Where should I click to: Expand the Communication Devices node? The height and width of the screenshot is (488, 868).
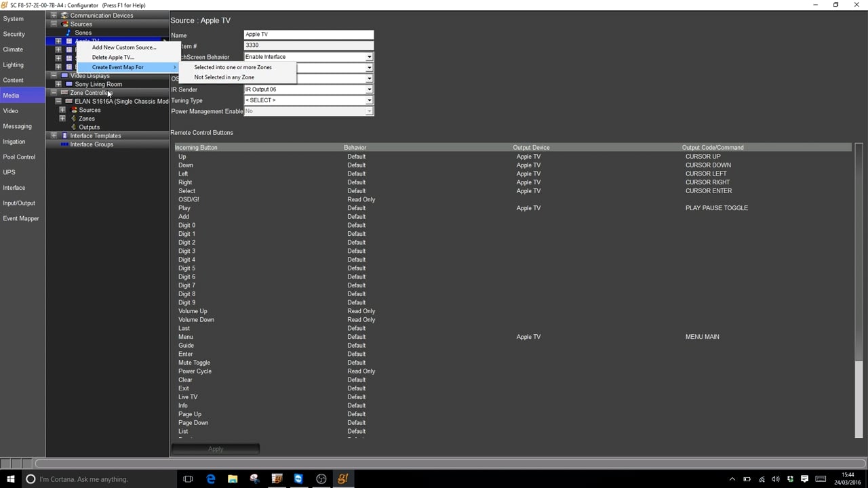[54, 16]
